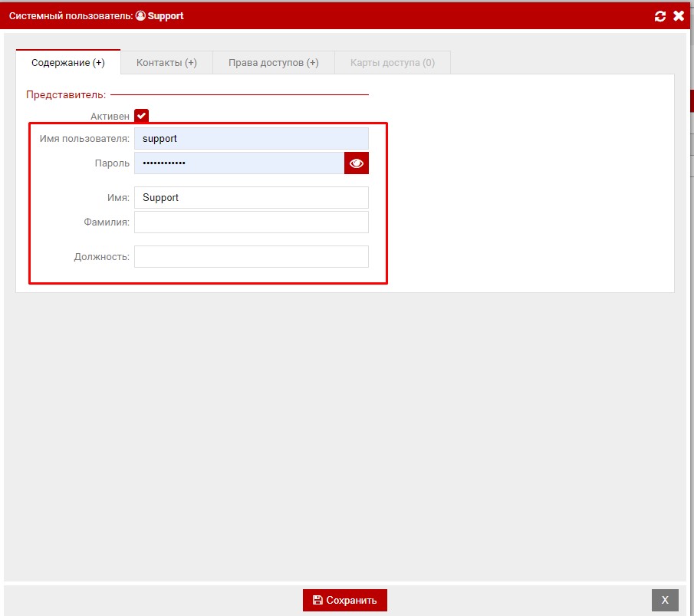Click the Карты доступа (0) tab
The width and height of the screenshot is (694, 616).
click(x=392, y=63)
